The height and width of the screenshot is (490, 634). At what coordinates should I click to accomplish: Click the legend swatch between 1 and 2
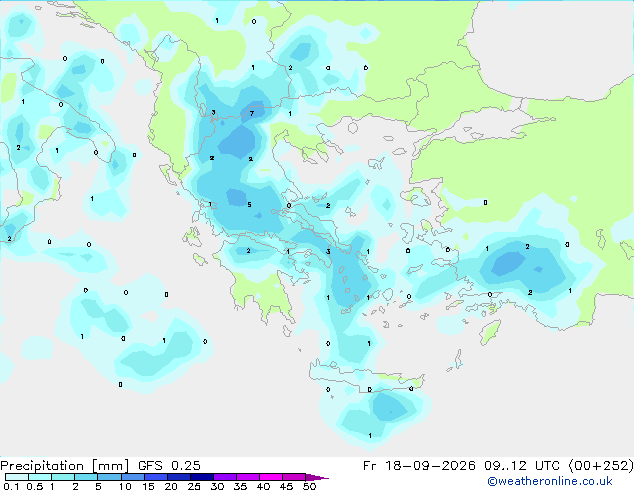click(63, 477)
